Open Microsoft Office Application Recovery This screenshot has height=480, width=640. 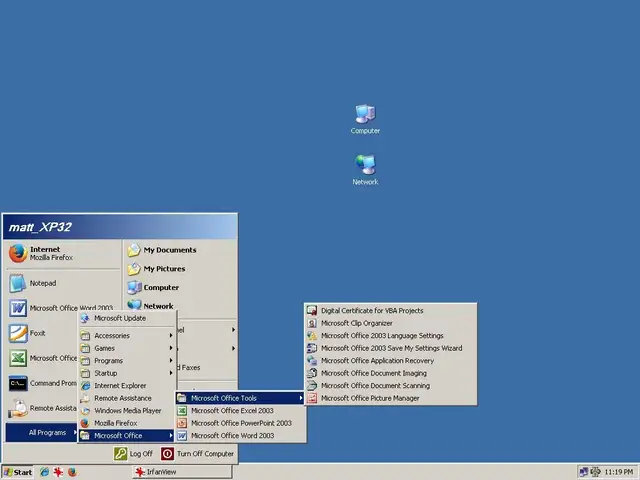[391, 361]
